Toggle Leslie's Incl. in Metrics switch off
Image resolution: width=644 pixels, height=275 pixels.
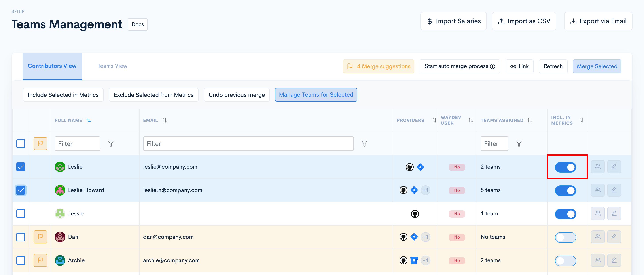click(x=565, y=167)
